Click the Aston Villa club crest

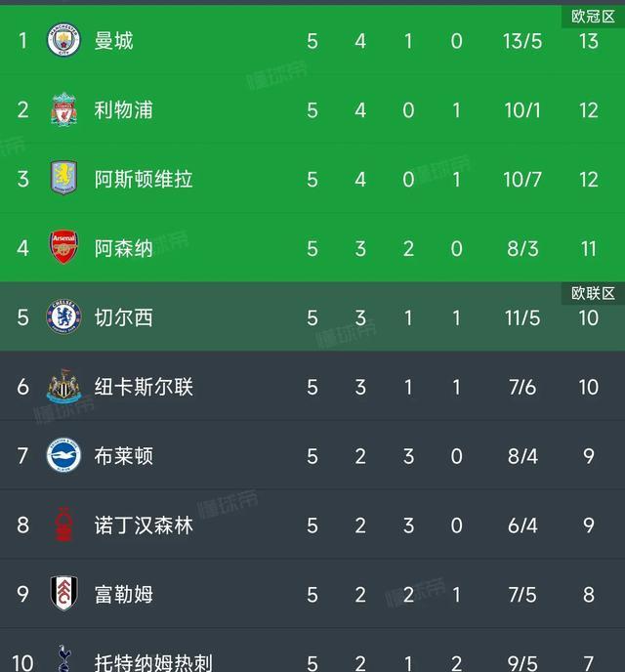click(x=64, y=179)
